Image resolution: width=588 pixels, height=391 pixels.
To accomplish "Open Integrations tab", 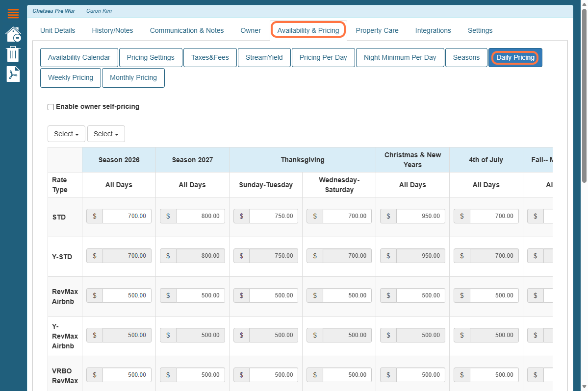I will (433, 30).
